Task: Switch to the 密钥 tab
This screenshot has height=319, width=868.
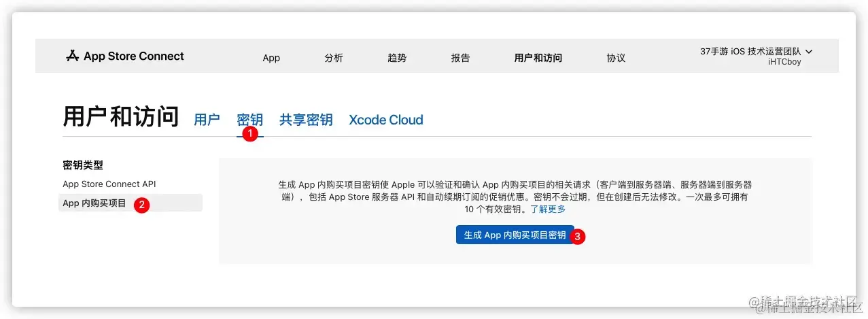Action: click(x=249, y=120)
